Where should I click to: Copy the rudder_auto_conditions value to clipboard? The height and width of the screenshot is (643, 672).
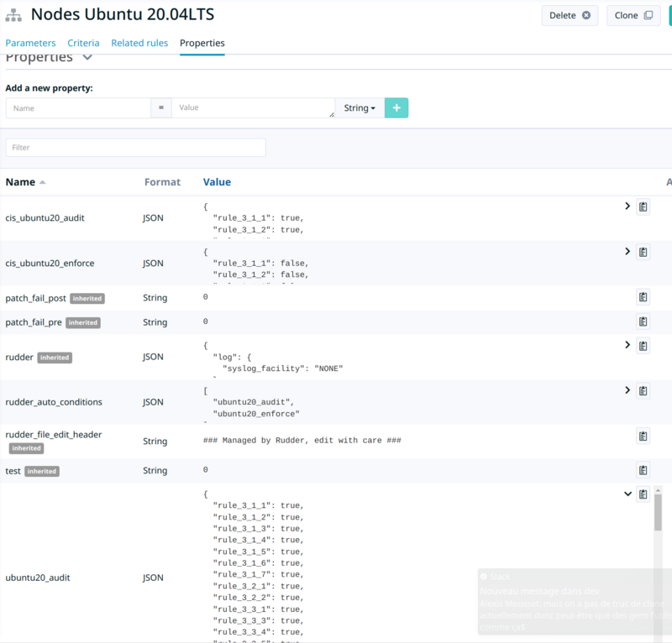643,390
